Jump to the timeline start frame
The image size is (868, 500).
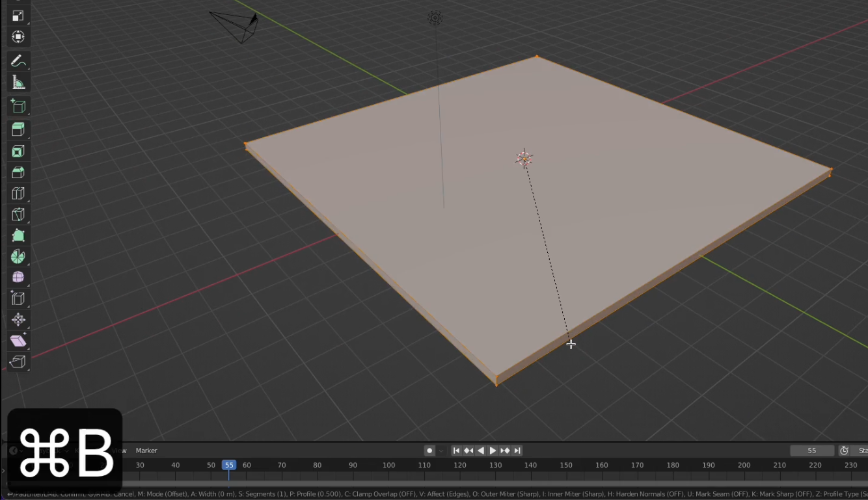456,451
